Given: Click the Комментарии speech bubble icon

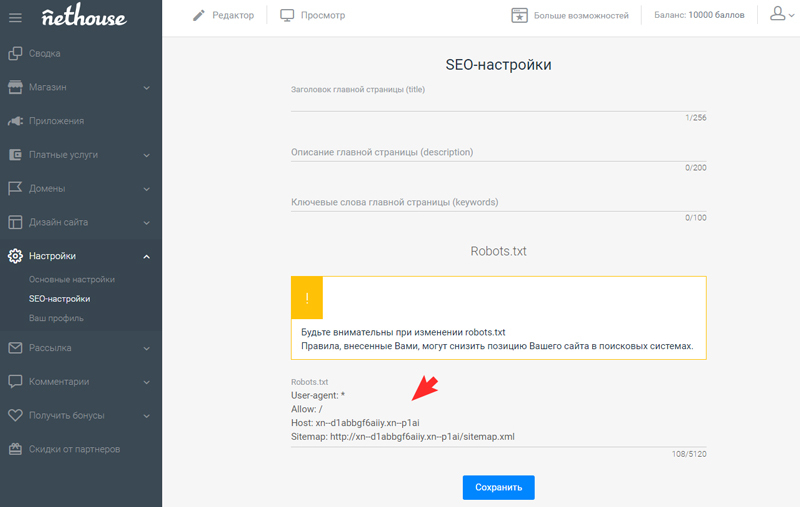Looking at the screenshot, I should pyautogui.click(x=15, y=382).
